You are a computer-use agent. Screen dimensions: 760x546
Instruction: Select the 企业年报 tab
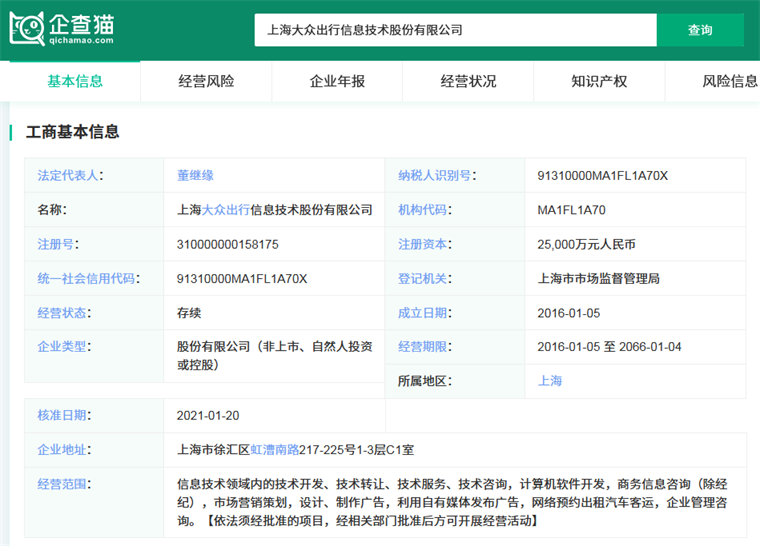pos(337,81)
